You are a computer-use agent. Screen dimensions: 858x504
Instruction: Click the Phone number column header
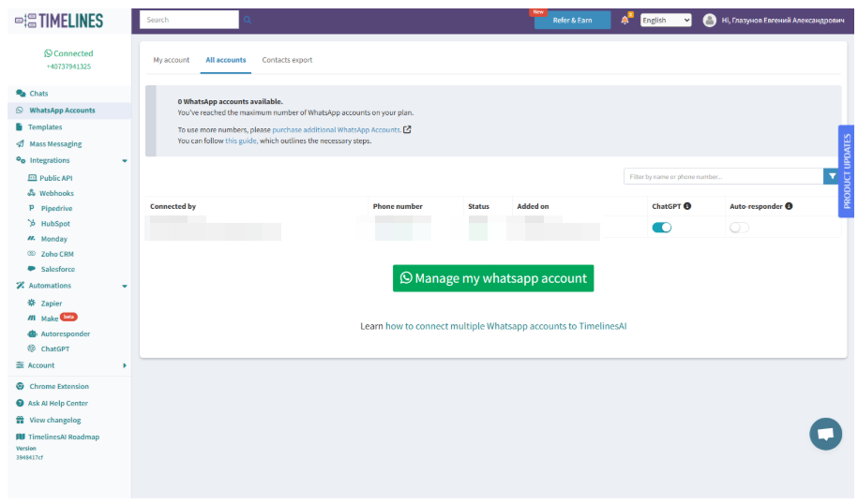coord(398,207)
